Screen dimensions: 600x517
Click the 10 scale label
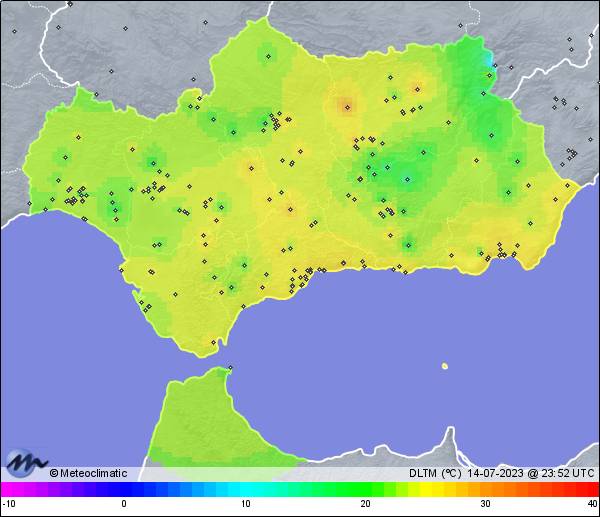(246, 504)
